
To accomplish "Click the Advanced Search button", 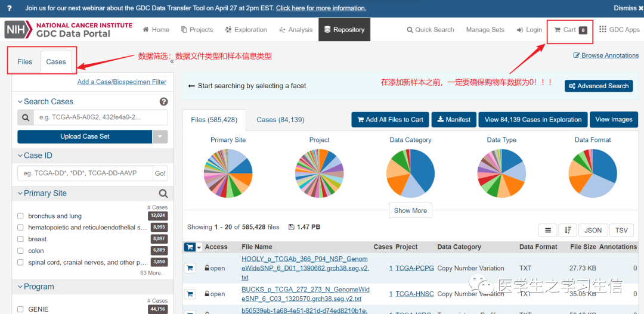I will click(x=599, y=86).
